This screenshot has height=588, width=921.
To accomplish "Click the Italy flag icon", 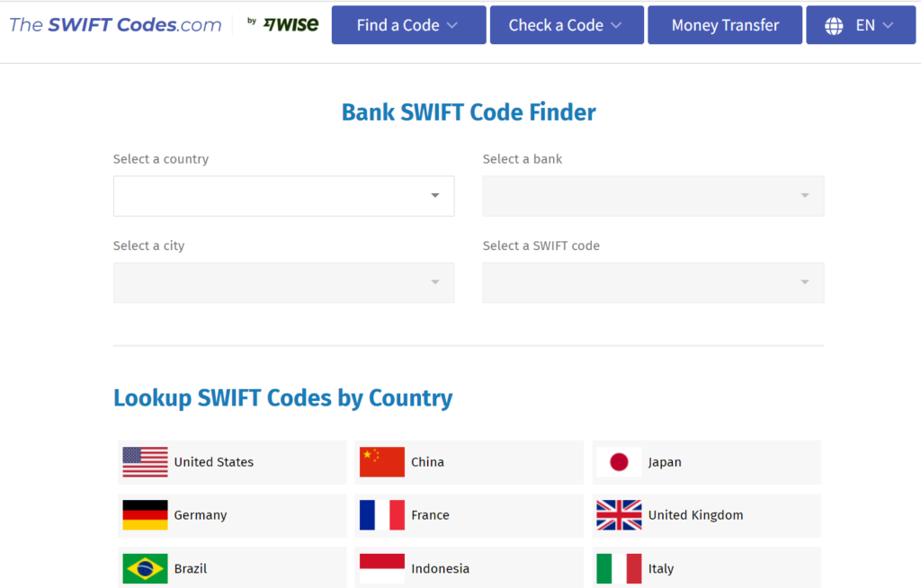I will coord(619,568).
